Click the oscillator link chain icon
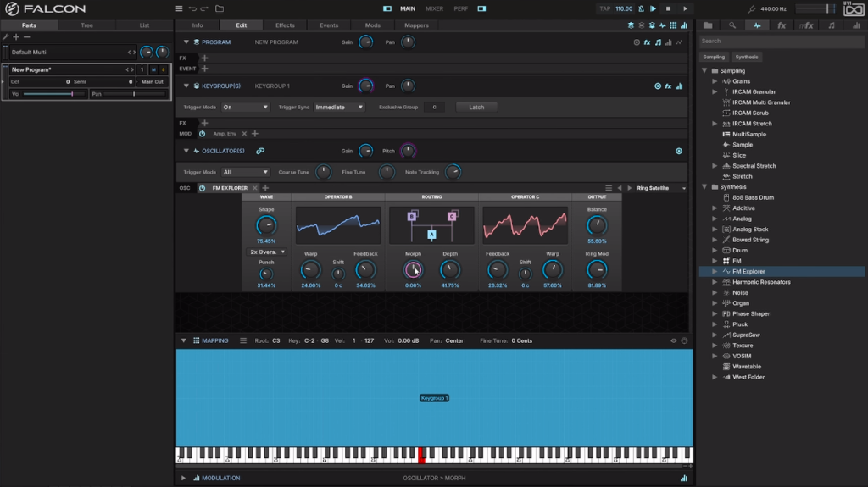The height and width of the screenshot is (487, 868). (260, 151)
